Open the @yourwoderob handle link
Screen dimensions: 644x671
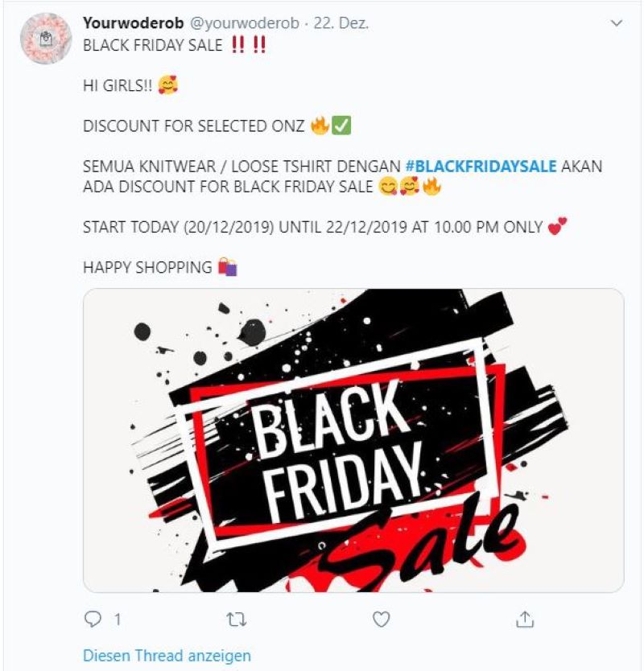tap(244, 23)
